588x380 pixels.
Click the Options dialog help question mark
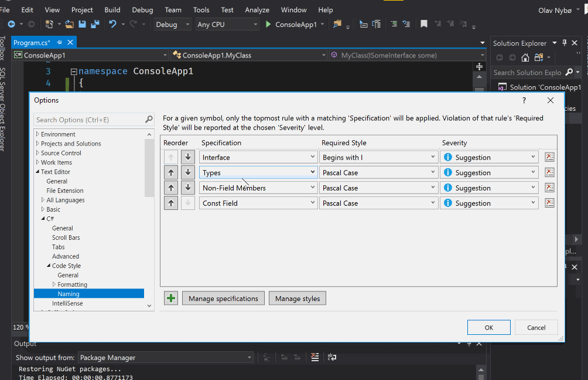pyautogui.click(x=524, y=100)
